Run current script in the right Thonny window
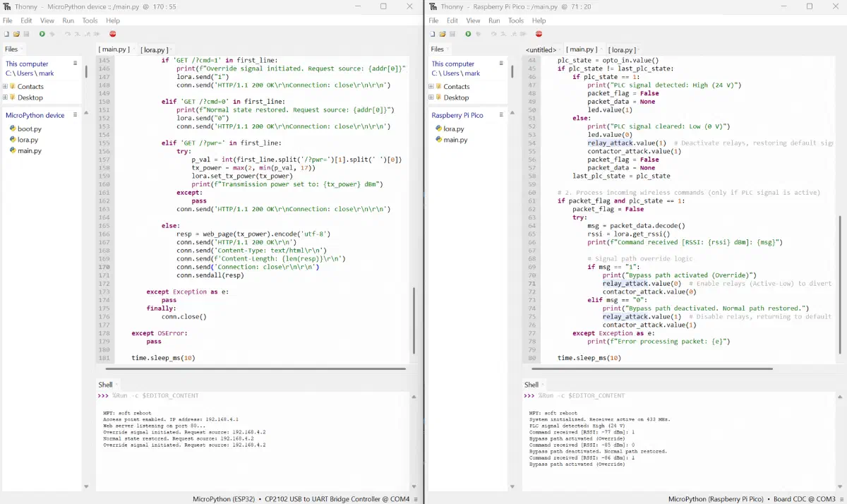The width and height of the screenshot is (847, 504). coord(468,34)
